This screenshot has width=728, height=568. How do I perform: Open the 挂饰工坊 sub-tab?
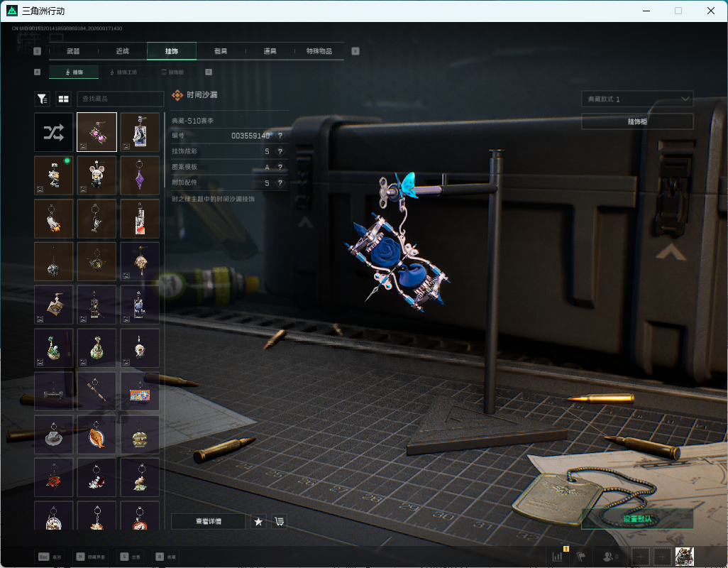(x=123, y=72)
